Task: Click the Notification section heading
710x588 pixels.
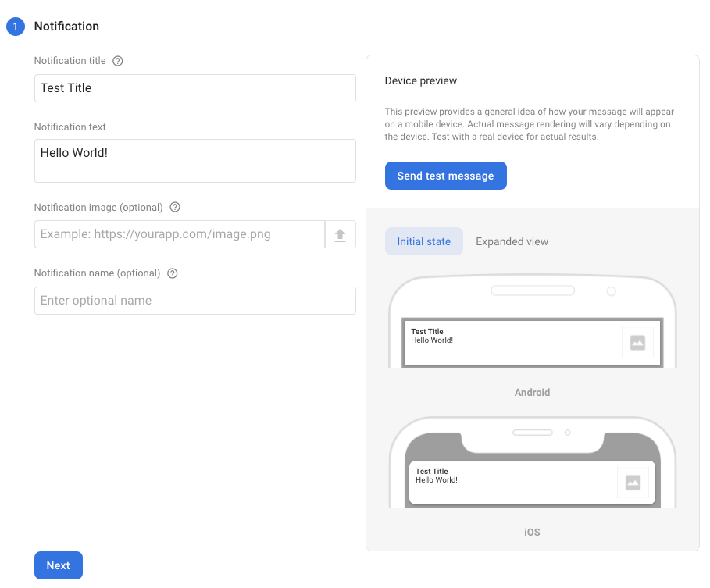Action: coord(66,27)
